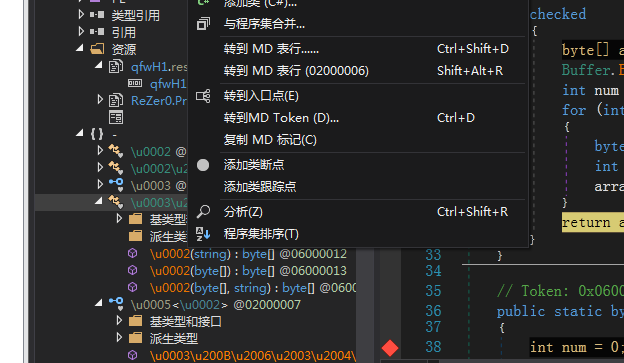Toggle the breakpoint on line 38

[x=390, y=348]
